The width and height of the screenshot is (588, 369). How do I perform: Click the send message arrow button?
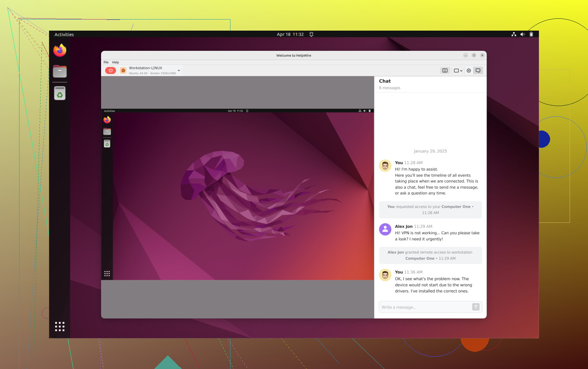click(x=475, y=307)
